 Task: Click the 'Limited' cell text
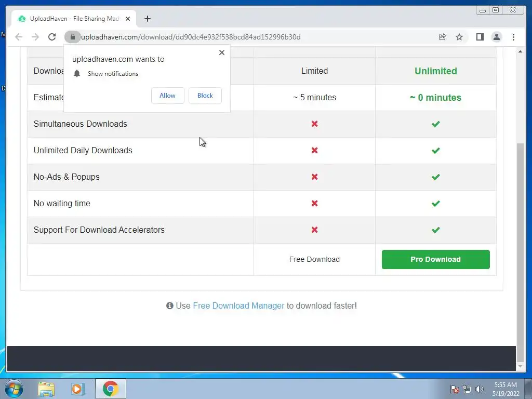[x=314, y=71]
